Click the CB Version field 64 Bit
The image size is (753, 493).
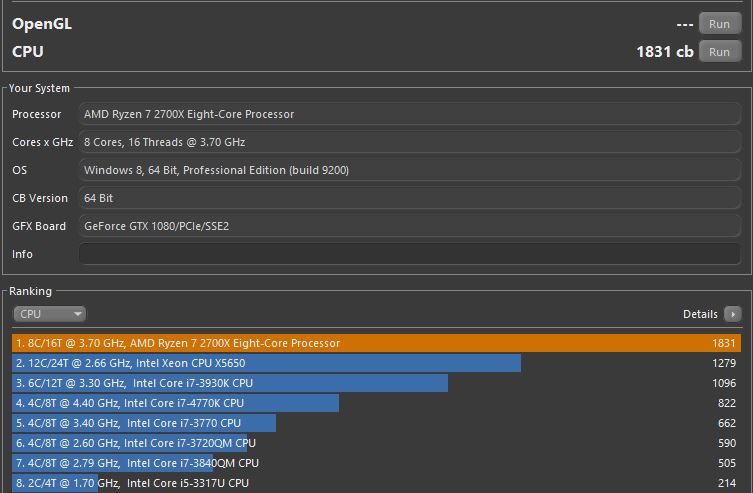[410, 198]
